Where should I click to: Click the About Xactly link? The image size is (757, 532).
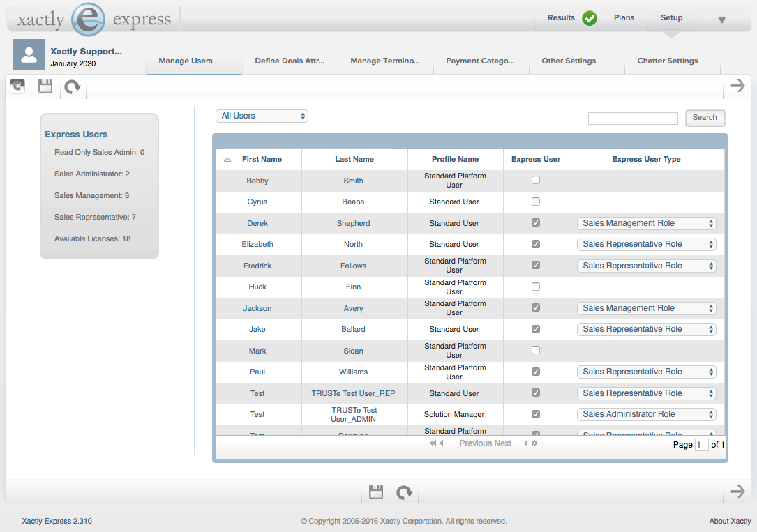pyautogui.click(x=730, y=521)
